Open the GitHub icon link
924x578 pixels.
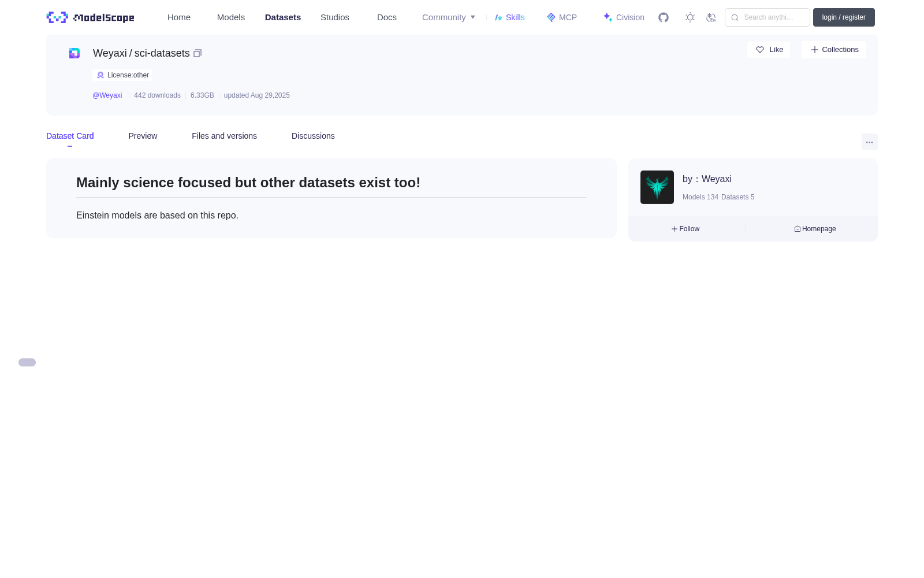click(x=664, y=17)
